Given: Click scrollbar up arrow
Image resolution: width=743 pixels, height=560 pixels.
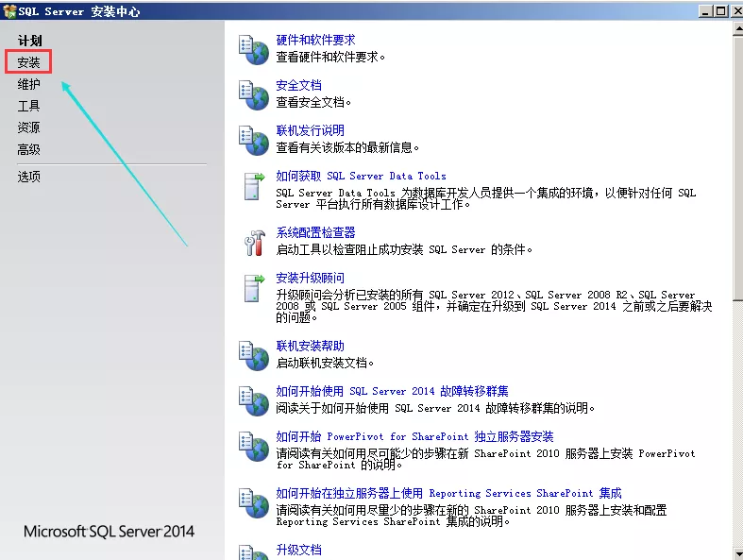Looking at the screenshot, I should click(x=737, y=28).
